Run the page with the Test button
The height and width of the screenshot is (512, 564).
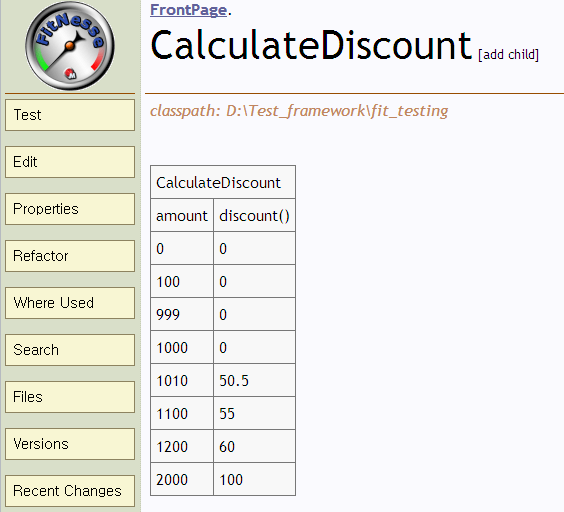(x=70, y=115)
